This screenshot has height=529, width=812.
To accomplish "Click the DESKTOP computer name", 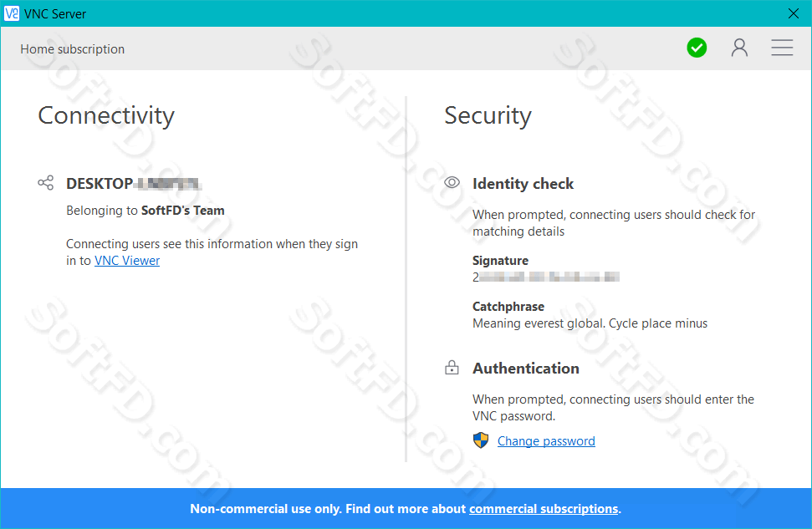I will coord(134,184).
